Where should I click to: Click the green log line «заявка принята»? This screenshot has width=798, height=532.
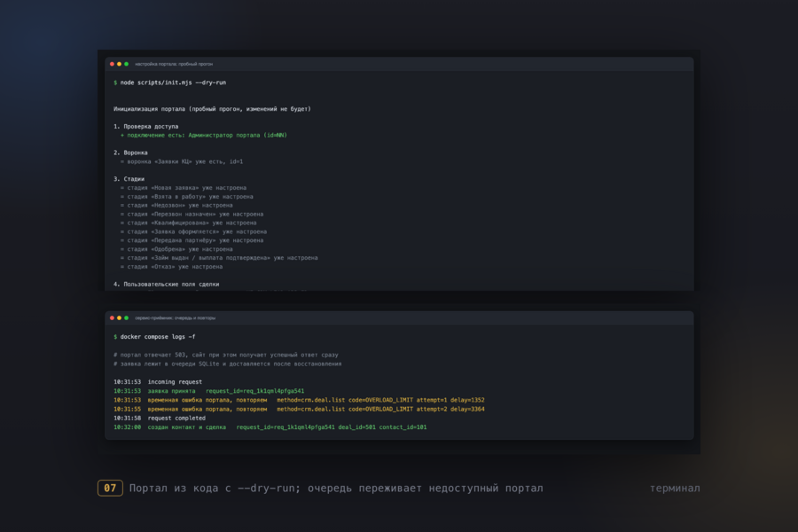click(x=208, y=391)
